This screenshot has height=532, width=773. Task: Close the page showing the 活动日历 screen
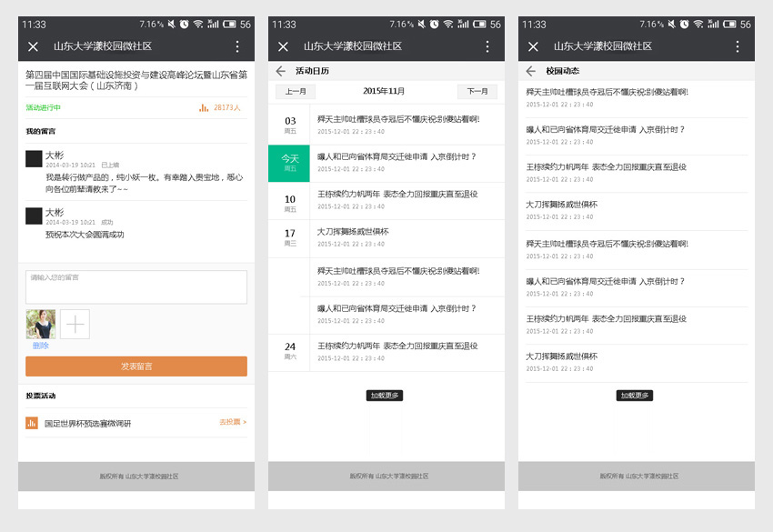click(x=283, y=46)
